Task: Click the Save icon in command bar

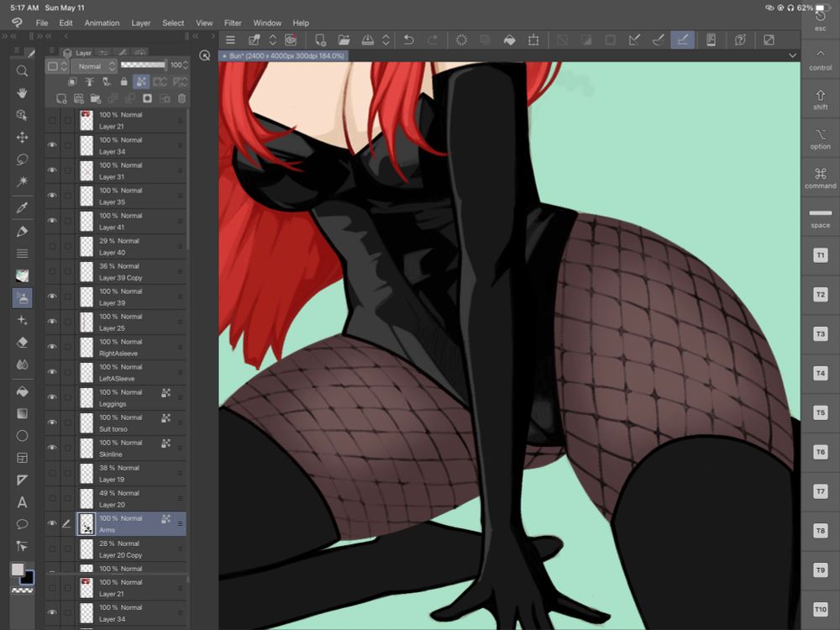Action: (x=368, y=40)
